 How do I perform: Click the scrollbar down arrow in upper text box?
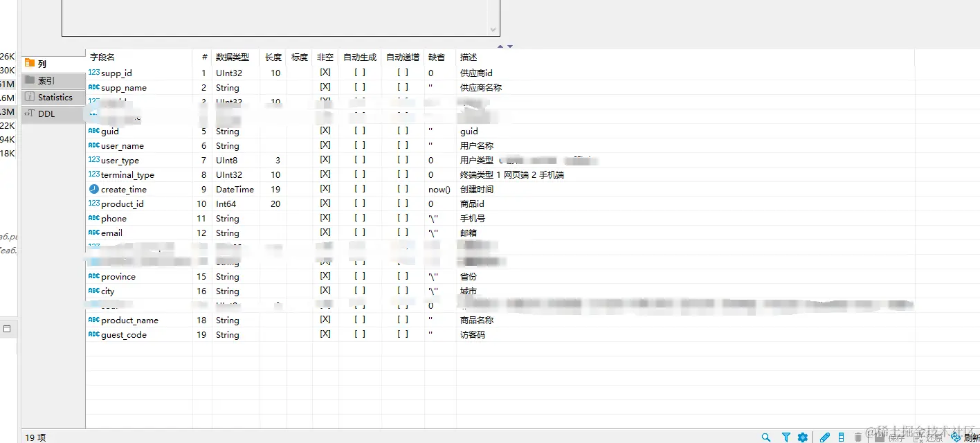pyautogui.click(x=493, y=30)
